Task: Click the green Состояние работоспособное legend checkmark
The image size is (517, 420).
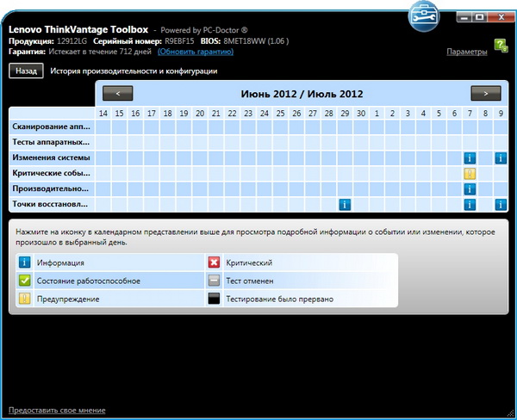Action: click(24, 281)
